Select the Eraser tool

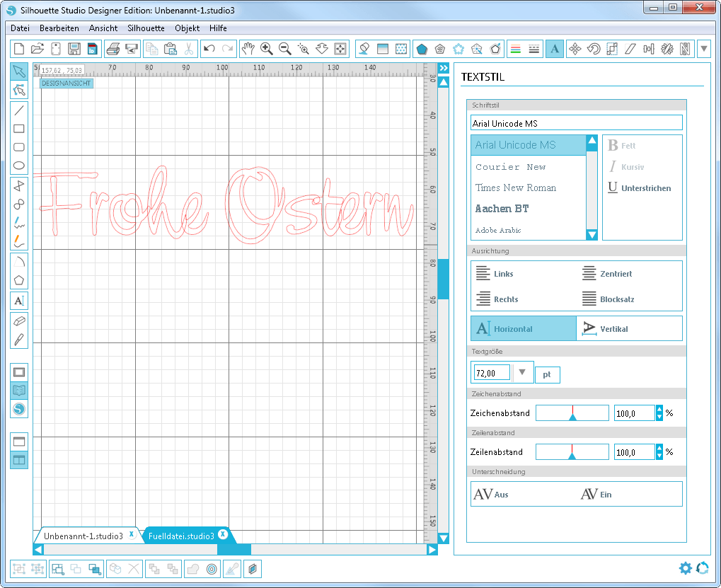point(19,321)
